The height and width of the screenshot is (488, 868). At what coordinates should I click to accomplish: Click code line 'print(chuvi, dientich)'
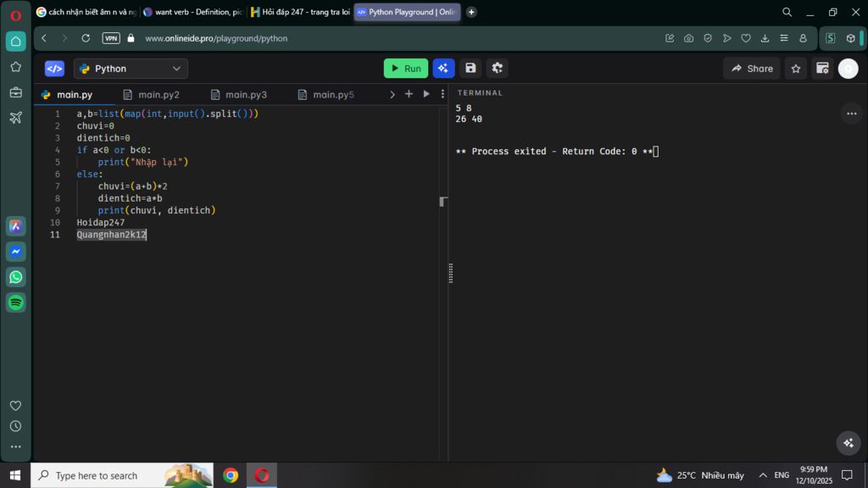[x=157, y=210]
